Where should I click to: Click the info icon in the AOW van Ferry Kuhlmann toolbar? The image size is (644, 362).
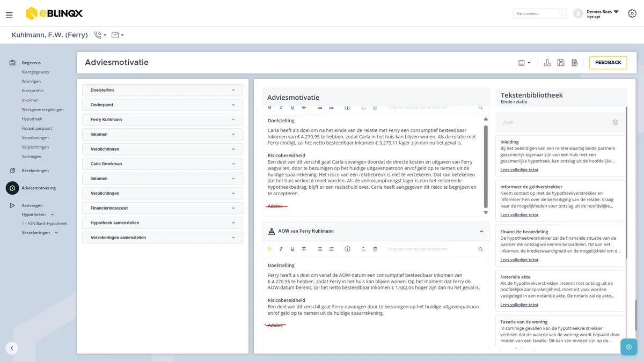pos(347,249)
